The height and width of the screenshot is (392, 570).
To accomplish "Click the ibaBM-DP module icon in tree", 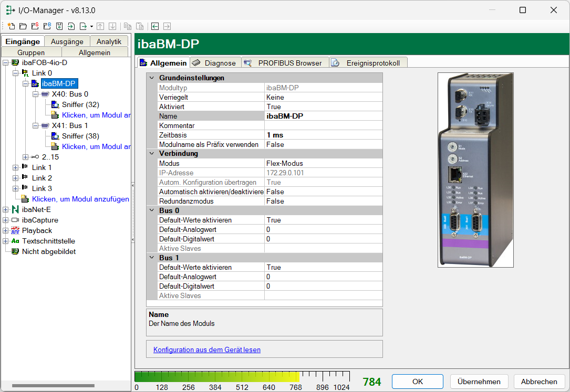I will coord(35,84).
